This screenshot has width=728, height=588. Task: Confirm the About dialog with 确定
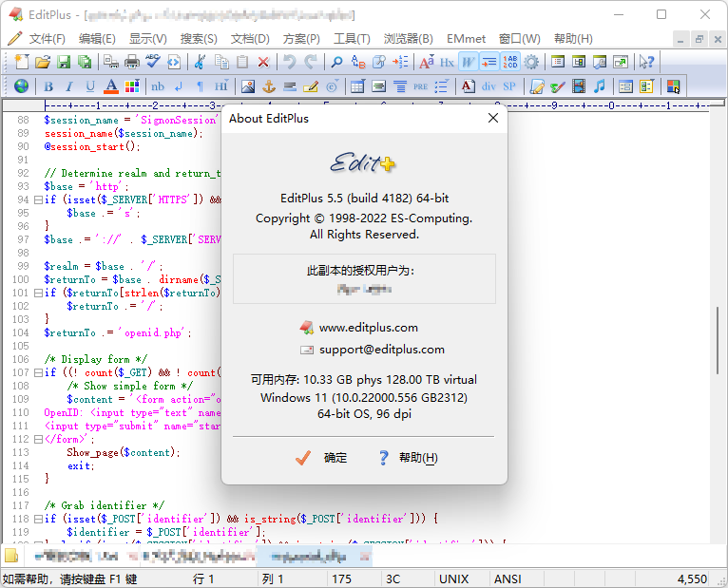tap(321, 458)
